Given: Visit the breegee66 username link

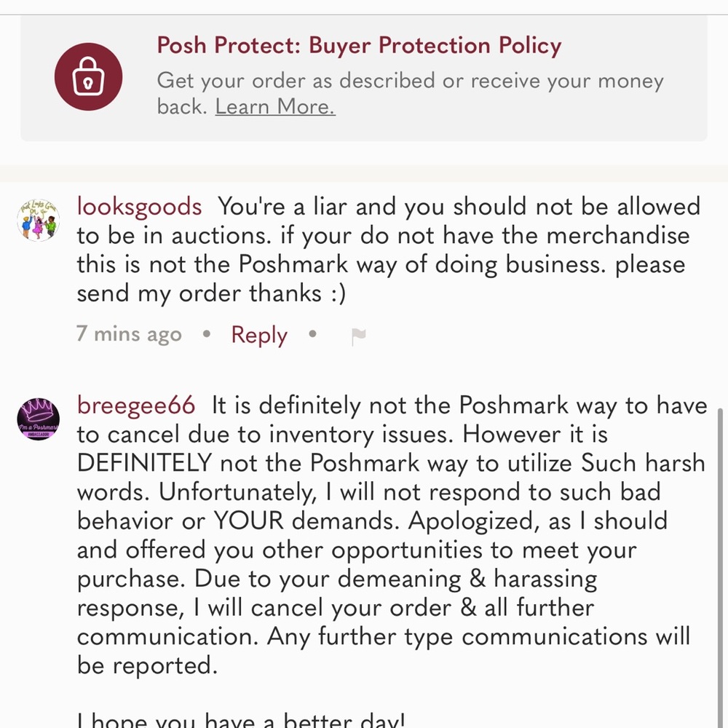Looking at the screenshot, I should click(136, 405).
